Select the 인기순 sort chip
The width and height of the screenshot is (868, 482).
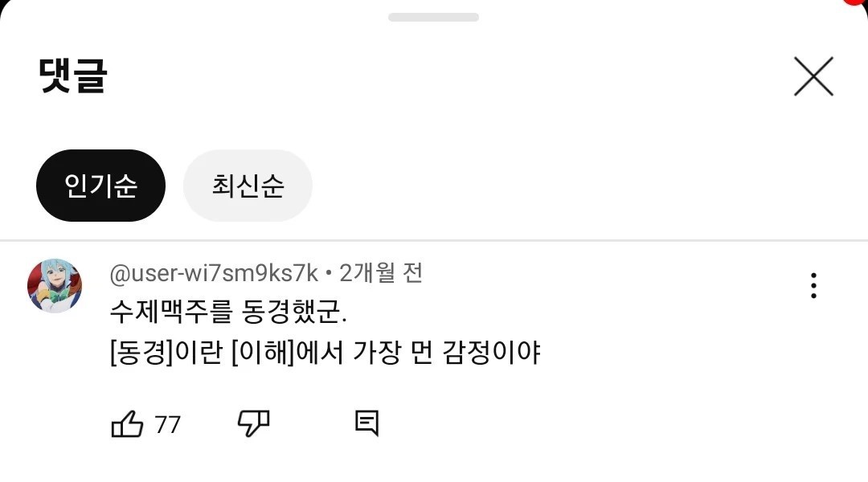[x=100, y=186]
